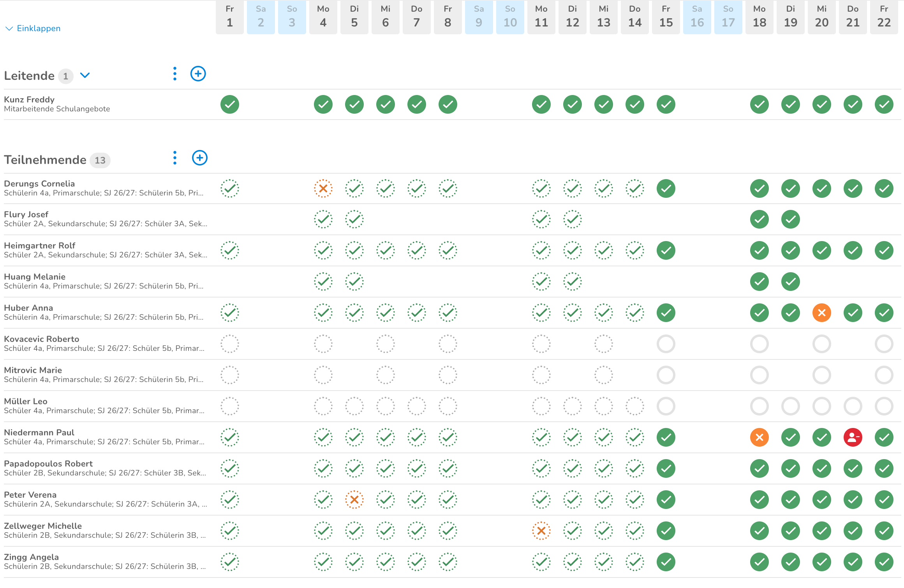Viewport: 904px width, 588px height.
Task: Set Kovacevic Roberto attendance on Fr 15
Action: [x=666, y=344]
